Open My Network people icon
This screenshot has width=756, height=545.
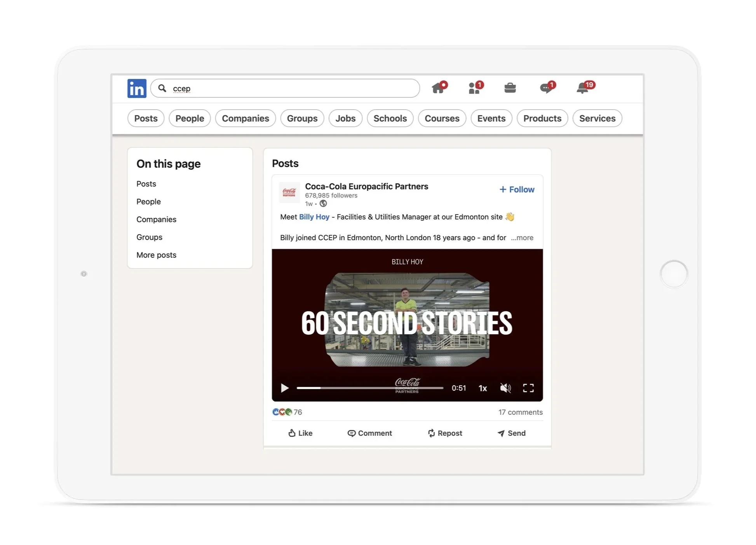pyautogui.click(x=474, y=88)
